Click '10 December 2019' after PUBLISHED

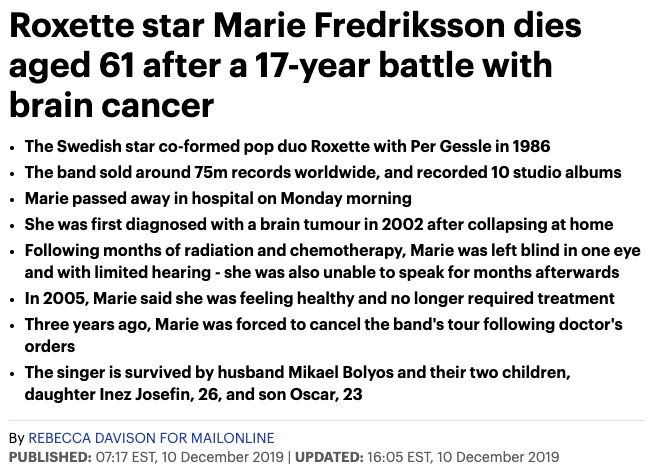pos(222,457)
